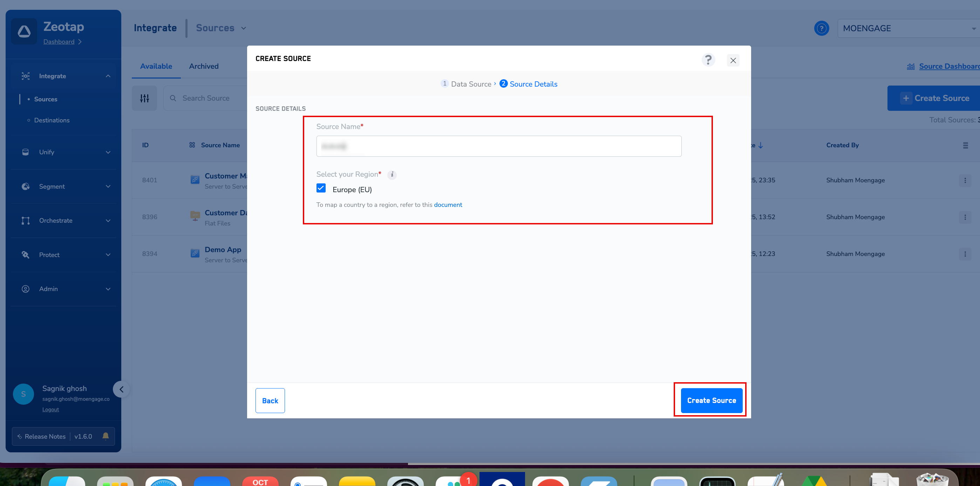Click the Created By column header
The image size is (980, 486).
pos(842,146)
